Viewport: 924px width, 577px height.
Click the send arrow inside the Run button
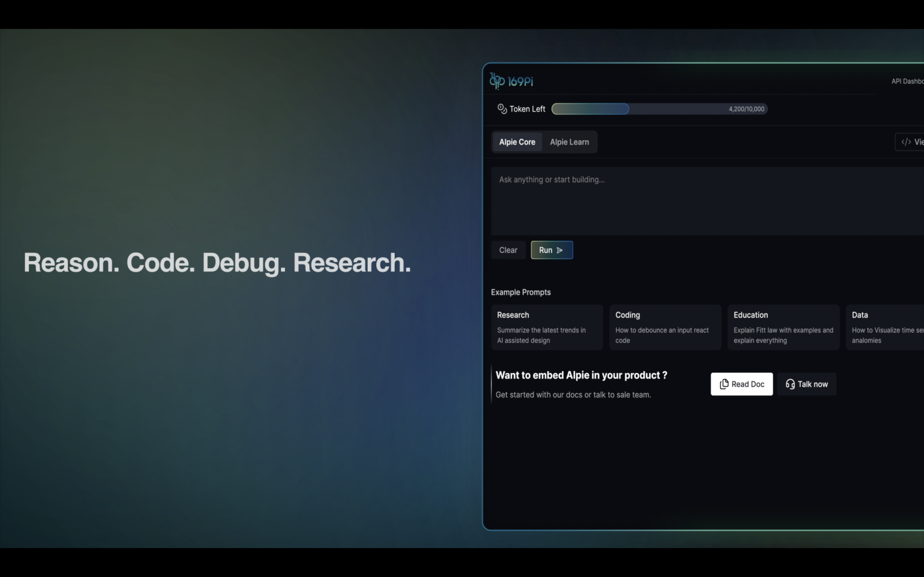tap(559, 250)
